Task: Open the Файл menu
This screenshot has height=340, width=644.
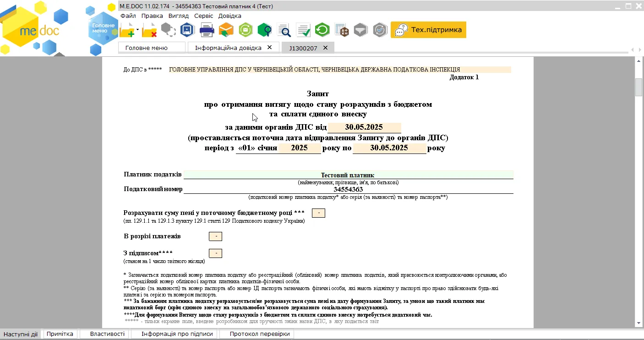Action: [x=128, y=16]
